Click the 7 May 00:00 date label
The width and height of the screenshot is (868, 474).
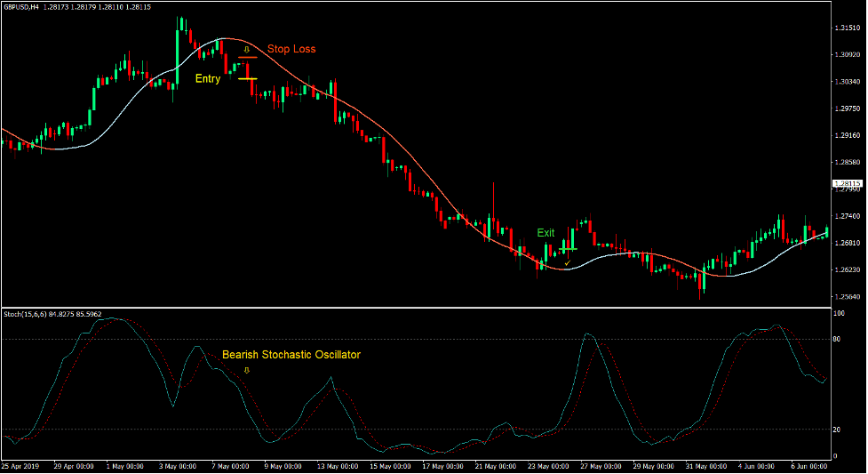point(230,466)
